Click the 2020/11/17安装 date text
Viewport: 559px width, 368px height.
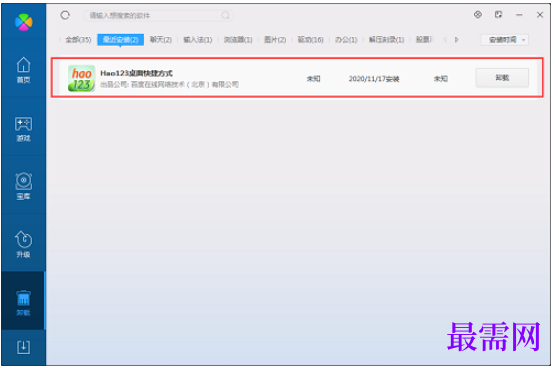374,79
